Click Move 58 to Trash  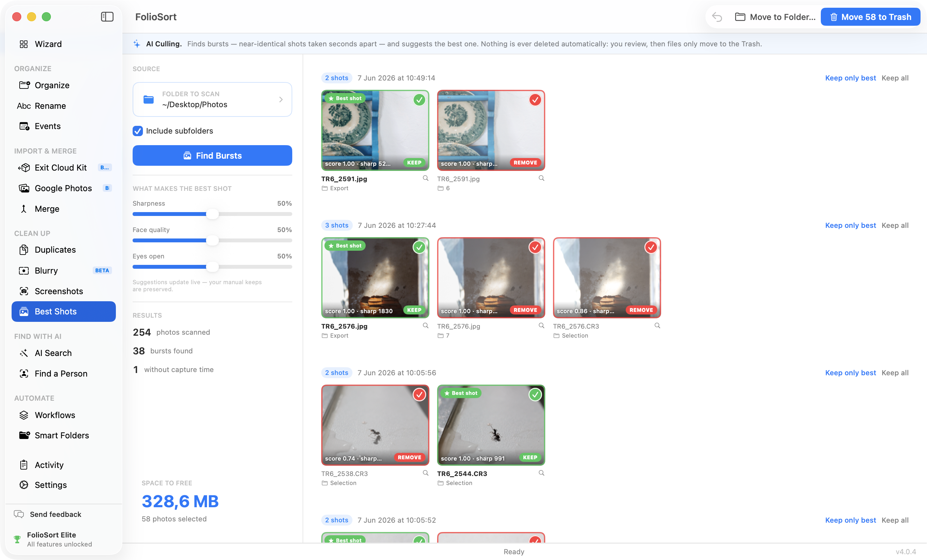(870, 17)
